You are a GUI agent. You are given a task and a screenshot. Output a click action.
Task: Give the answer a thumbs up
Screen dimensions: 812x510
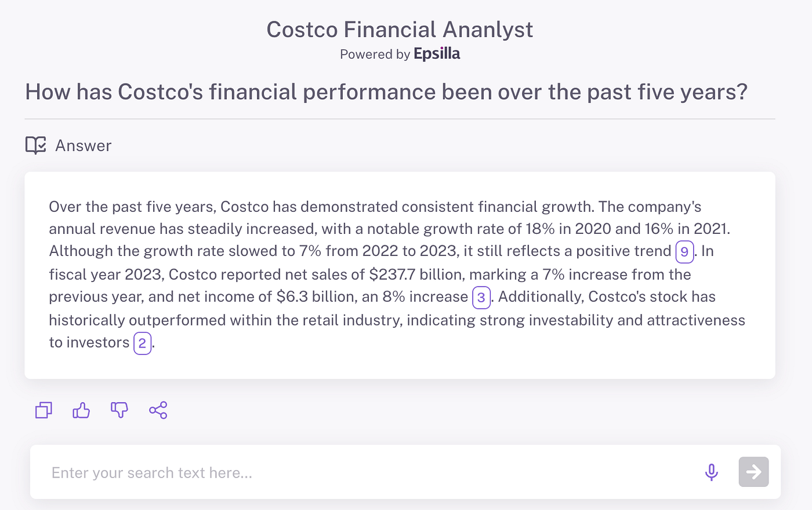81,410
